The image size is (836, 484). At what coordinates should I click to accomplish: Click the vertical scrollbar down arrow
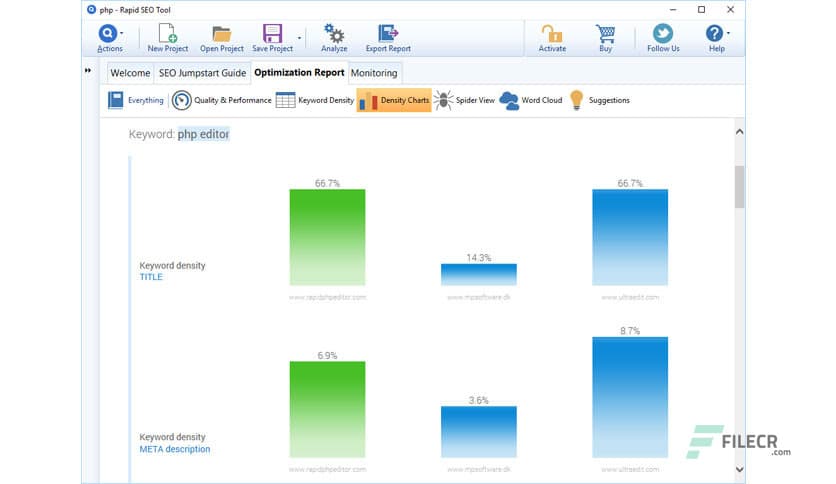pos(739,470)
